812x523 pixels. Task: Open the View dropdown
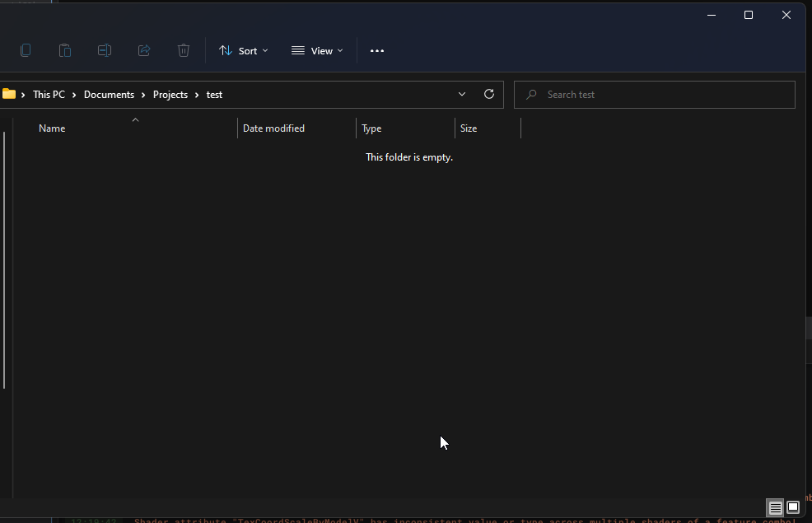317,50
